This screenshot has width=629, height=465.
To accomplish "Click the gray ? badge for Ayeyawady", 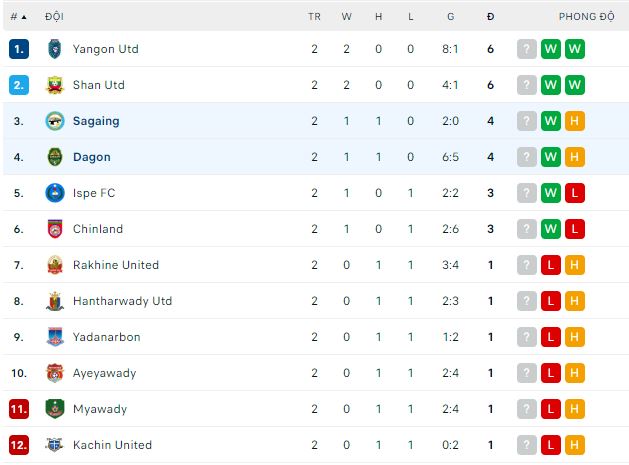I will (x=527, y=373).
